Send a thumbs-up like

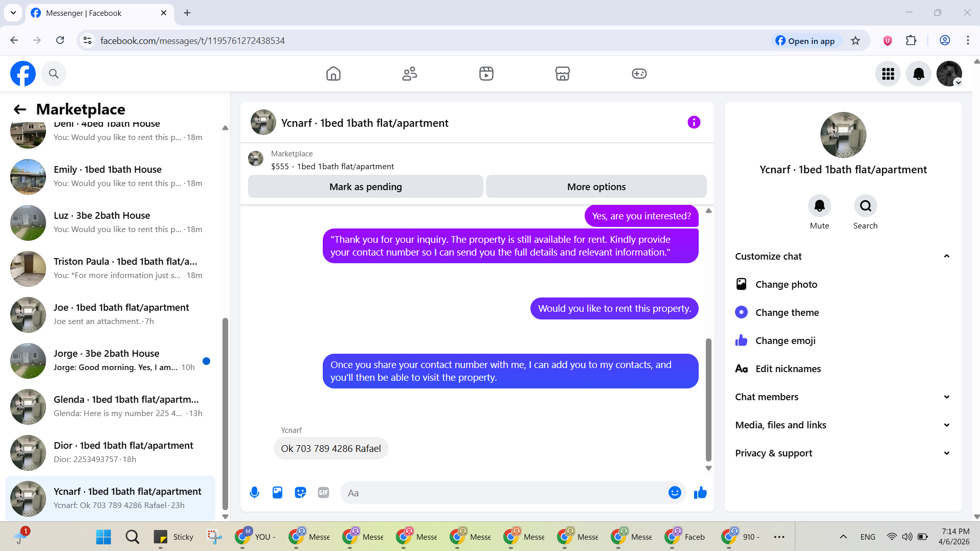(700, 492)
